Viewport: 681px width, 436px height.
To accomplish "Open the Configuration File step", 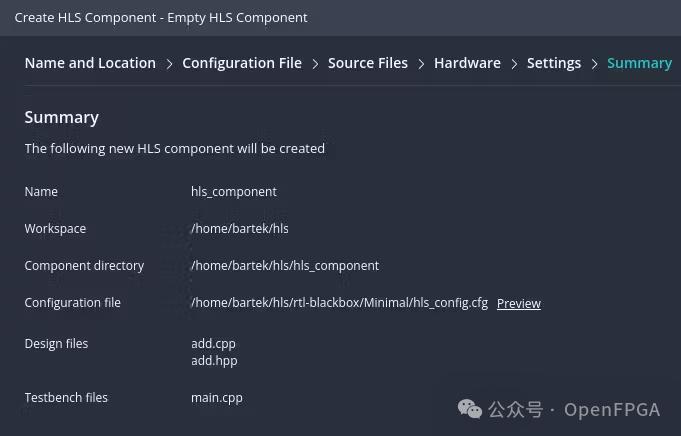I will tap(241, 63).
